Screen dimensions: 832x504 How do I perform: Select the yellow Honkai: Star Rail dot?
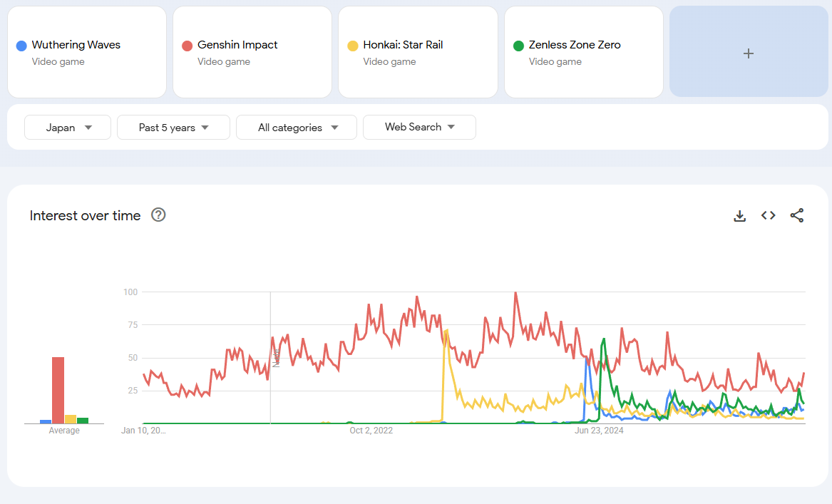353,46
